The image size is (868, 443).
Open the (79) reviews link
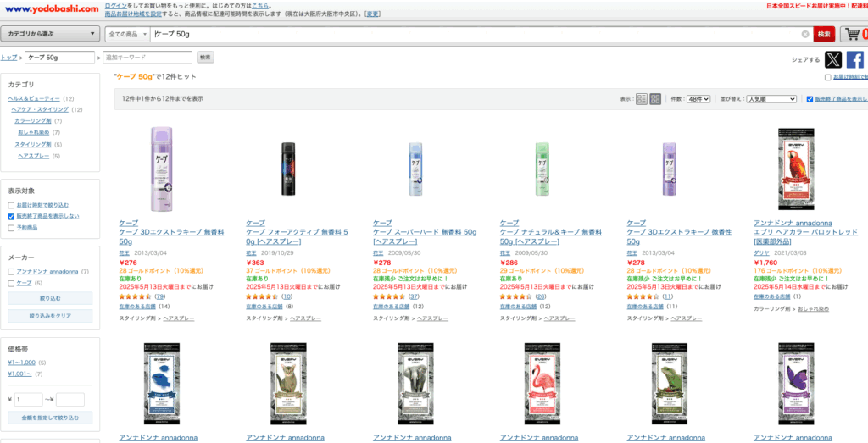pyautogui.click(x=159, y=297)
